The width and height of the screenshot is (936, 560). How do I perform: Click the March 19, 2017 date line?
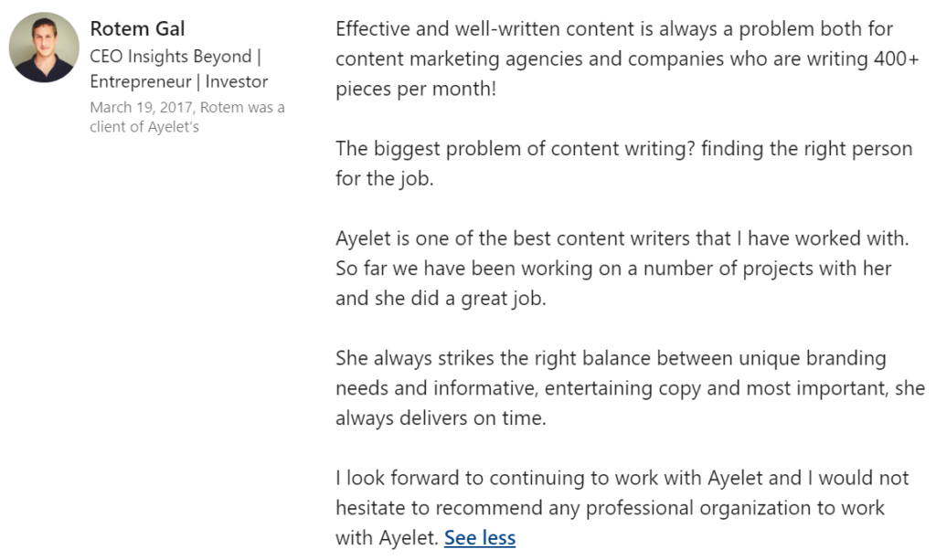coord(187,108)
